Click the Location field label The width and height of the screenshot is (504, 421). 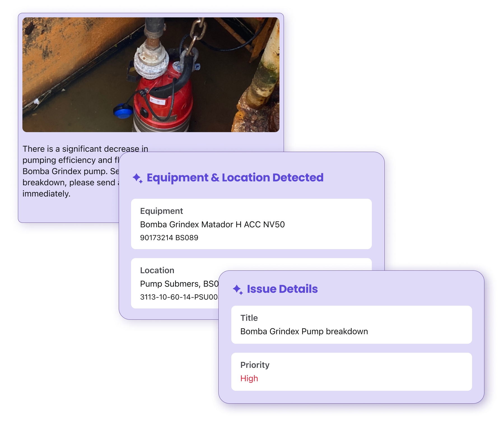(x=157, y=270)
